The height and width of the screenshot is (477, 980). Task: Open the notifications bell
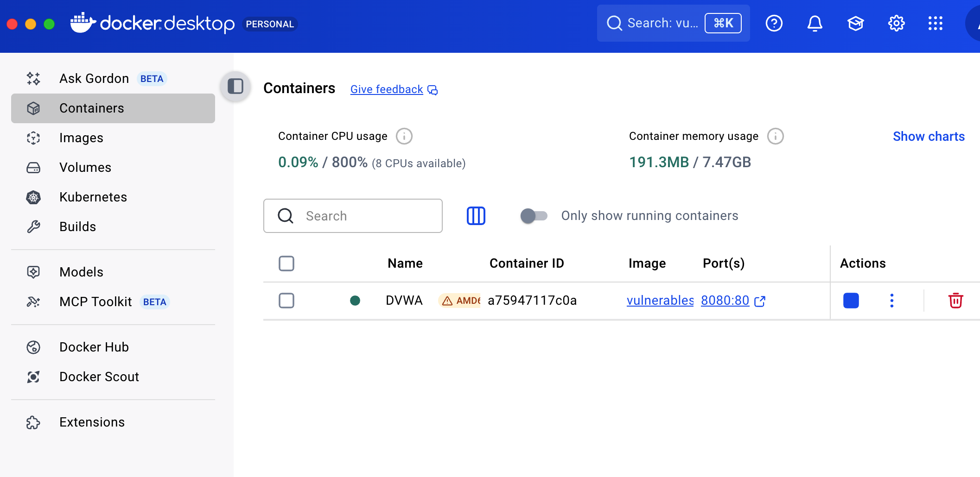(x=815, y=23)
